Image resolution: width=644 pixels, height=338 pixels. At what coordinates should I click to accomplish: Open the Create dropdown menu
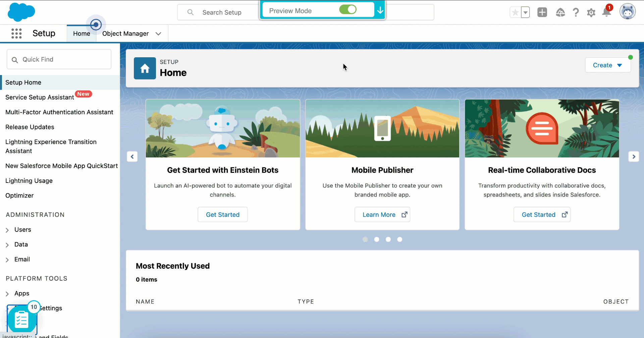608,65
